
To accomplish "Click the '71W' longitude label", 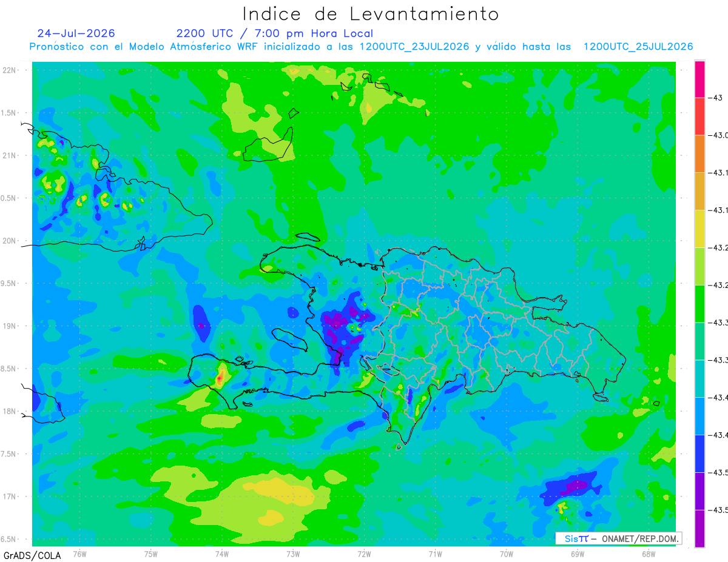I will pyautogui.click(x=435, y=554).
